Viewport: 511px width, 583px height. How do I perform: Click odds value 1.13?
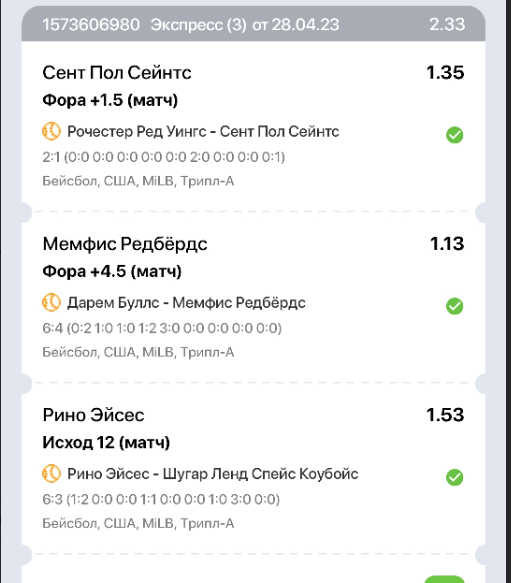[447, 244]
